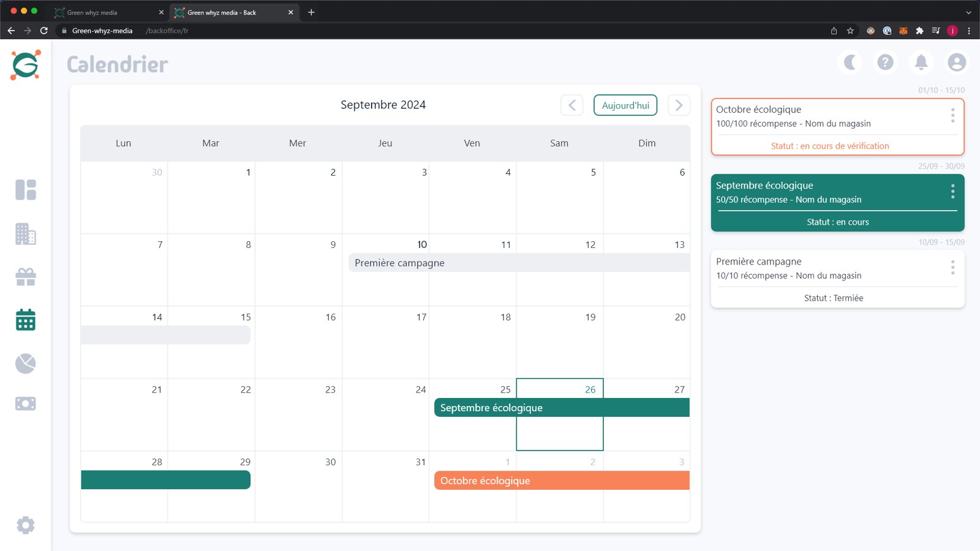
Task: Open a new browser tab
Action: (x=311, y=12)
